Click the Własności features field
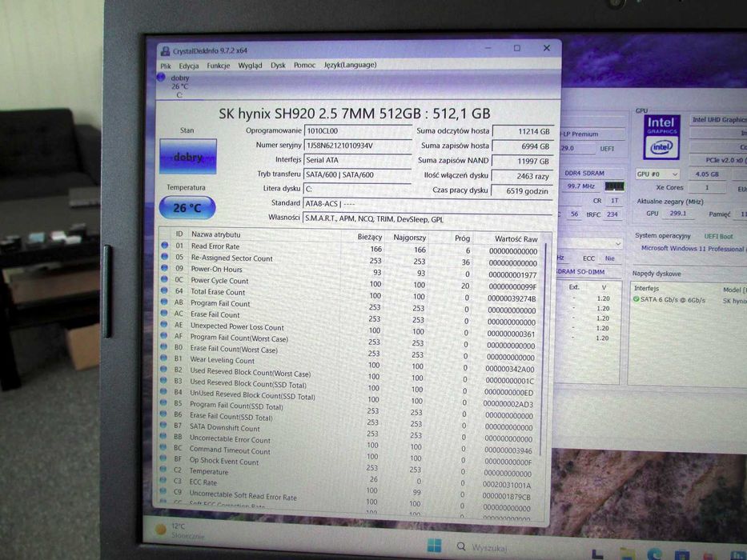This screenshot has width=747, height=560. point(428,219)
